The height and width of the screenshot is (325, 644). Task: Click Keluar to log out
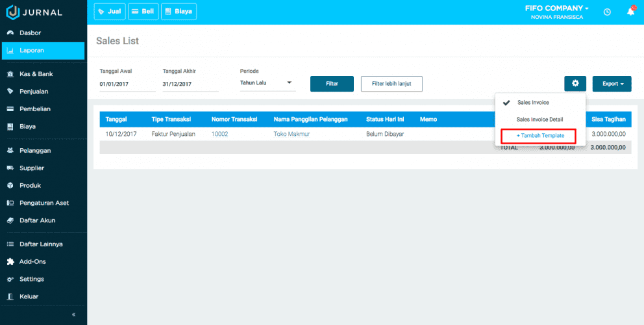(x=29, y=296)
